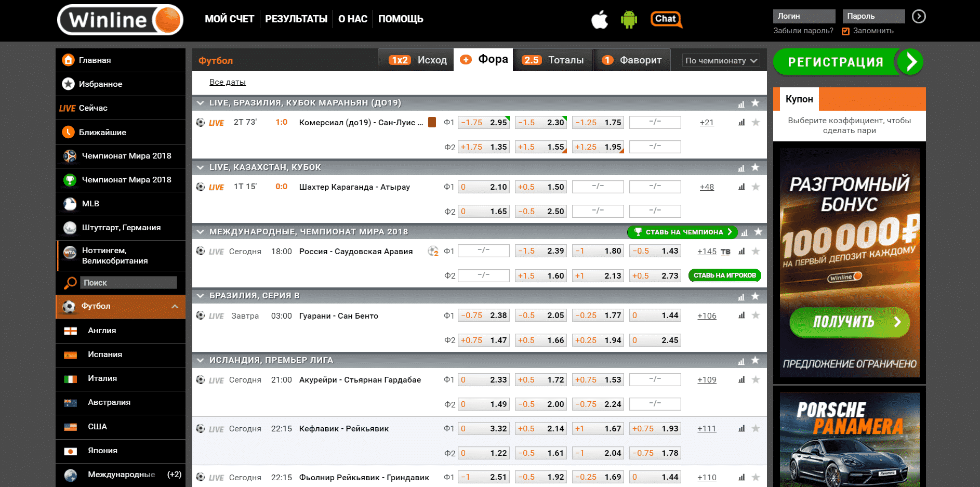Open МОЙ СЧЕТ menu
980x487 pixels.
pos(229,19)
